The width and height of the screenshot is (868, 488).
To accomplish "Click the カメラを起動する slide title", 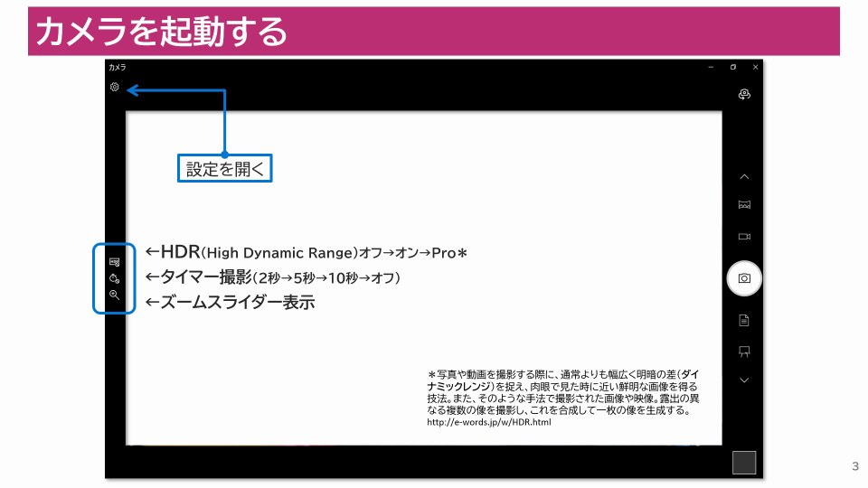I will point(161,33).
